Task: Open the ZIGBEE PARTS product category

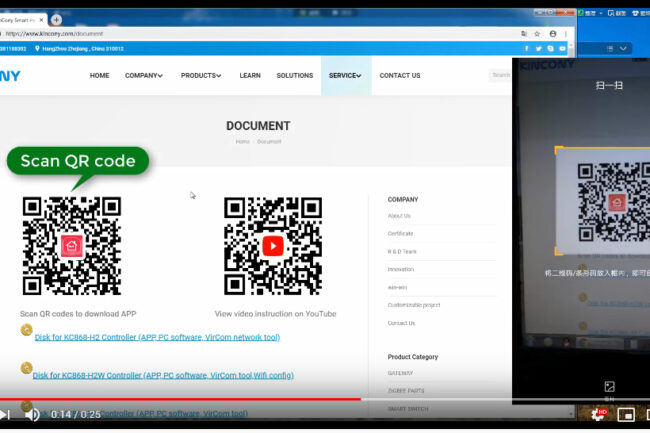Action: (406, 391)
